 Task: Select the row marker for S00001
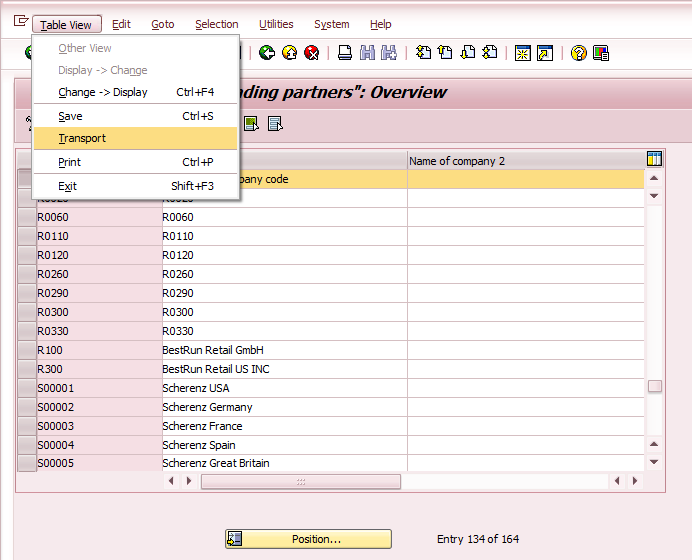(x=27, y=388)
